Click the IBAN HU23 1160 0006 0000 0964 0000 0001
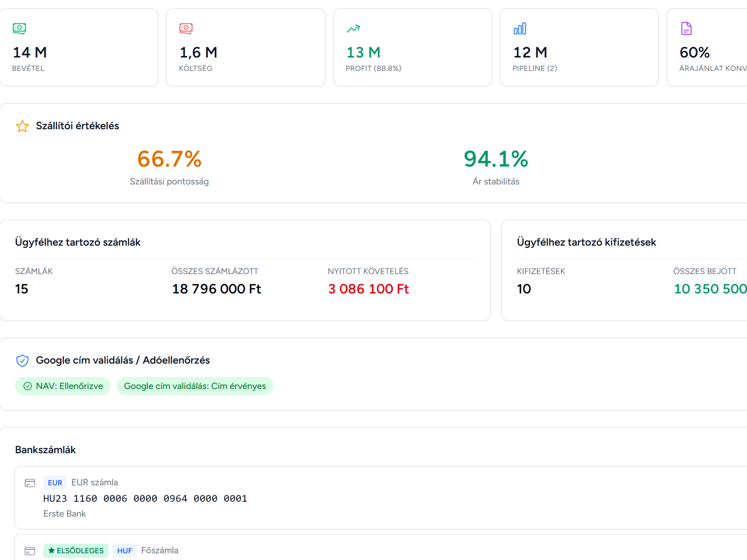This screenshot has height=560, width=747. pyautogui.click(x=145, y=498)
